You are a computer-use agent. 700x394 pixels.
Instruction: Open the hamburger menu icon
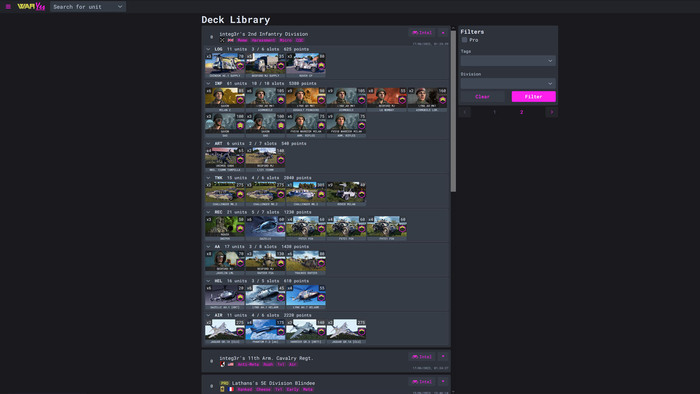coord(8,6)
